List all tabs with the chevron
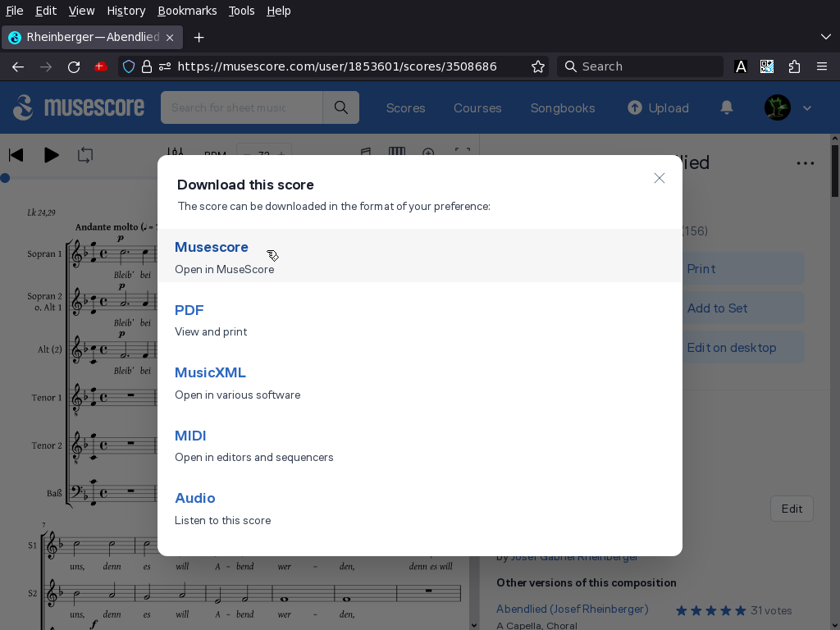This screenshot has height=630, width=840. pos(825,37)
